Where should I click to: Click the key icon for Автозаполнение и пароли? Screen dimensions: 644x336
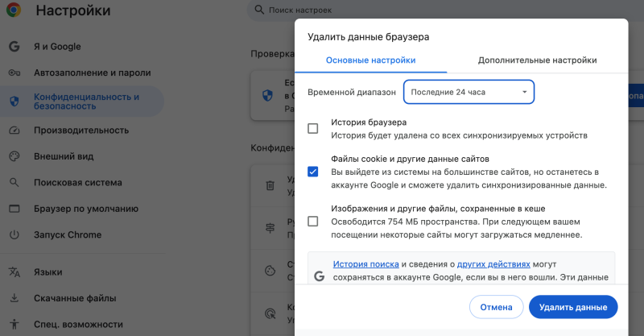click(x=14, y=73)
